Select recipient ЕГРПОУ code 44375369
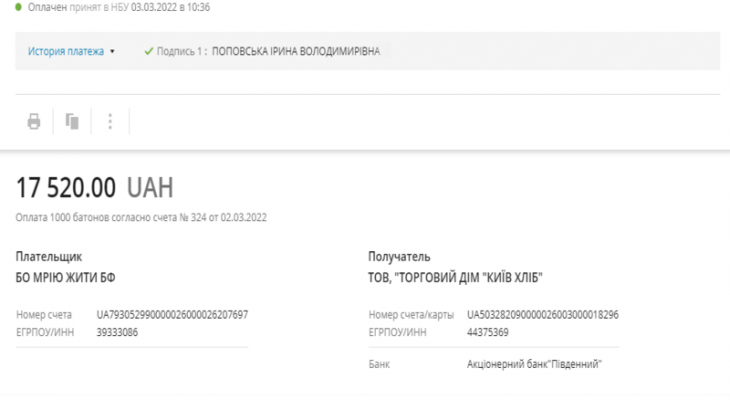This screenshot has height=400, width=730. [x=488, y=332]
